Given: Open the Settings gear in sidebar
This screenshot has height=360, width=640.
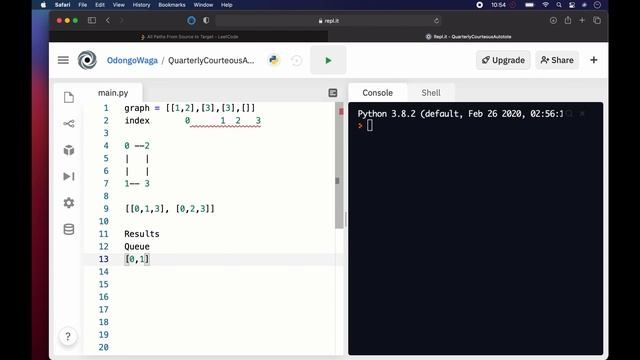Looking at the screenshot, I should coord(69,203).
